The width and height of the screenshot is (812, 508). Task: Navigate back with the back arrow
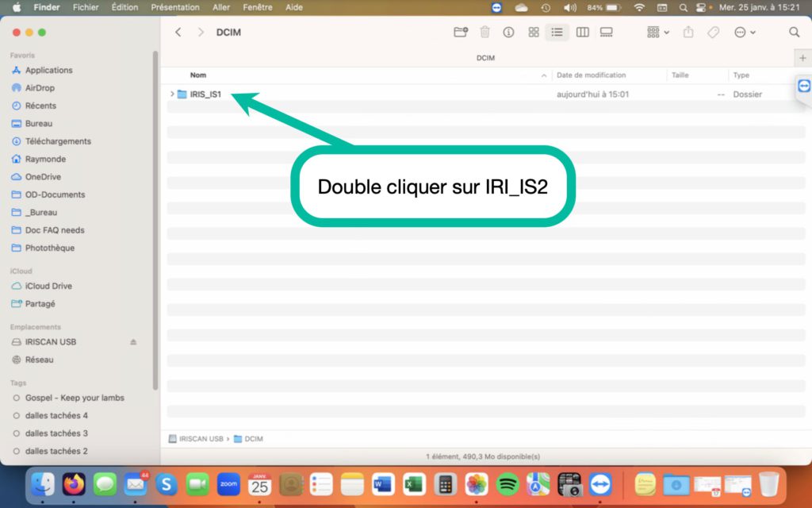pos(178,33)
